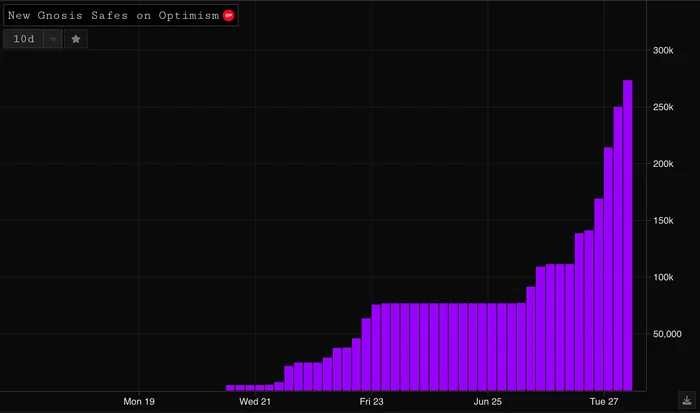Select the 10d time range button
Image resolution: width=700 pixels, height=413 pixels.
pyautogui.click(x=24, y=39)
